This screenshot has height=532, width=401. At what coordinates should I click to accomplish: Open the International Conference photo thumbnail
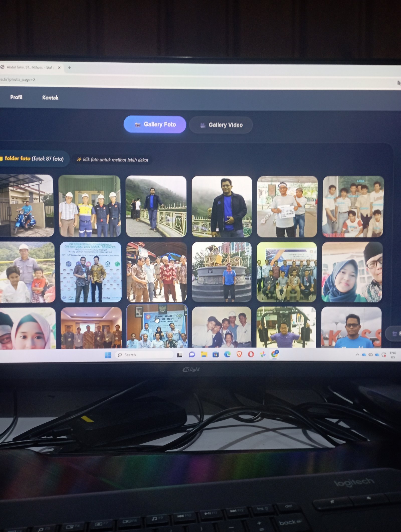tap(91, 272)
